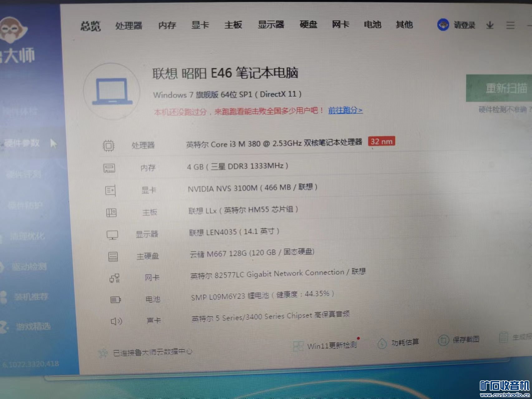Click the 处理器 row label
Image resolution: width=532 pixels, height=399 pixels.
143,145
